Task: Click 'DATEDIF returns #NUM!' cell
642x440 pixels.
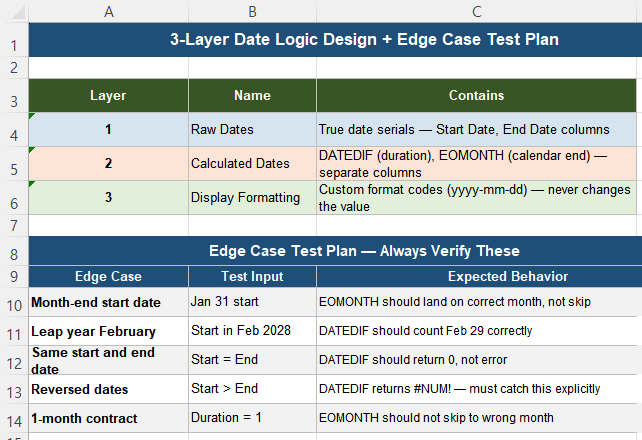Action: tap(479, 389)
